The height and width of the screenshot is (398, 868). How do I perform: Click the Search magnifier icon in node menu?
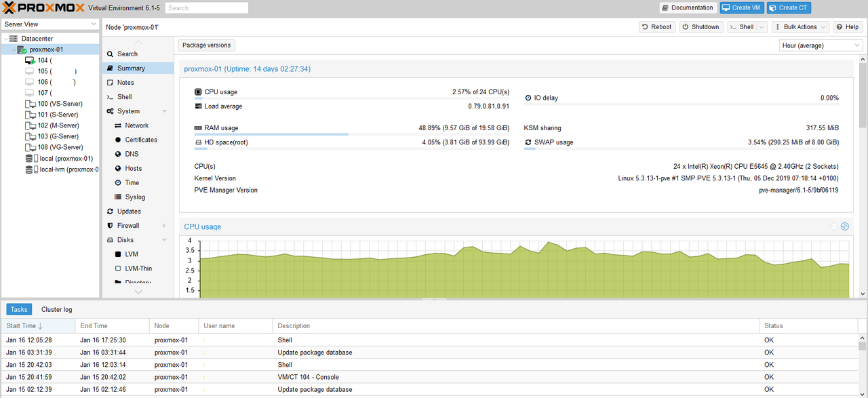110,54
